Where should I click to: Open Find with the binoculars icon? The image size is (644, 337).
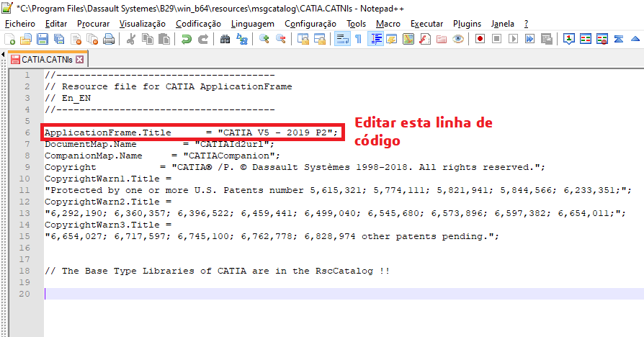click(225, 39)
